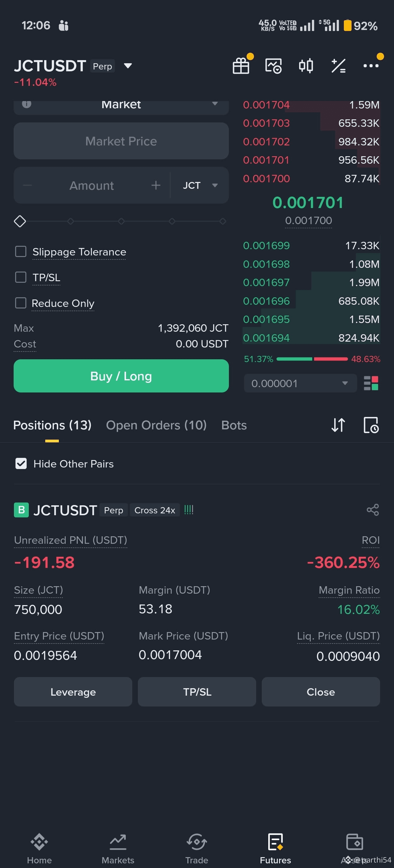The width and height of the screenshot is (394, 868).
Task: Tap the Buy / Long button
Action: tap(121, 376)
